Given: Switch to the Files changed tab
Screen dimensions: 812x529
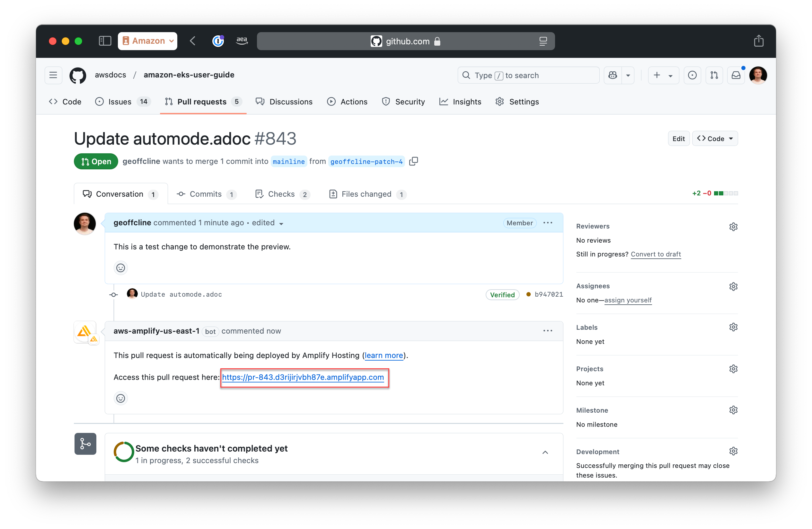Looking at the screenshot, I should pos(367,194).
